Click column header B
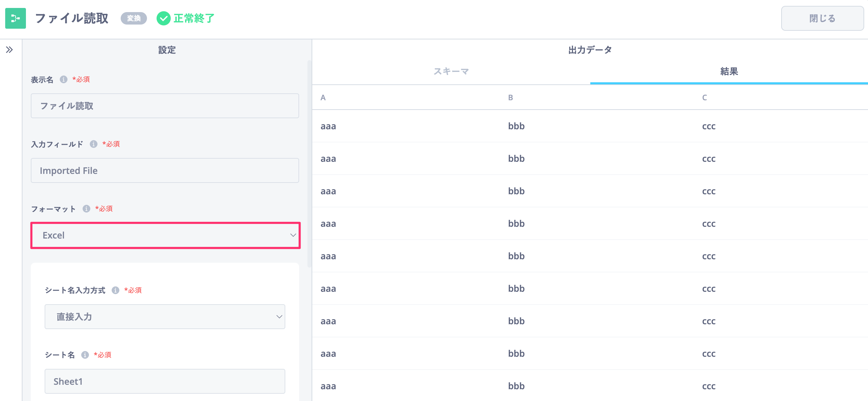Viewport: 868px width, 401px height. [x=510, y=97]
